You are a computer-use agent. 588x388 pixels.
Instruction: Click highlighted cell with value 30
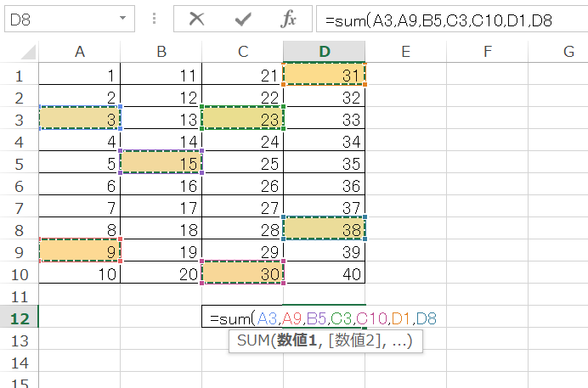pos(243,273)
